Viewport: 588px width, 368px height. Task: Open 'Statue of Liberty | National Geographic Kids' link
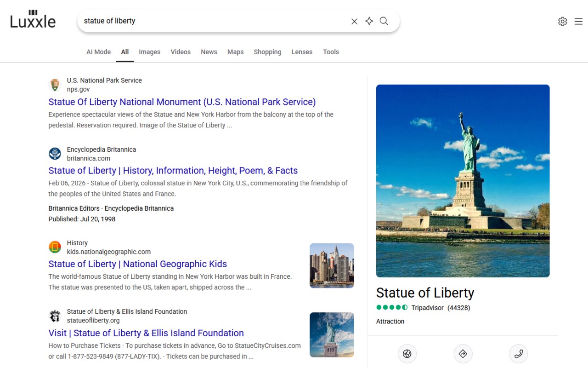138,264
